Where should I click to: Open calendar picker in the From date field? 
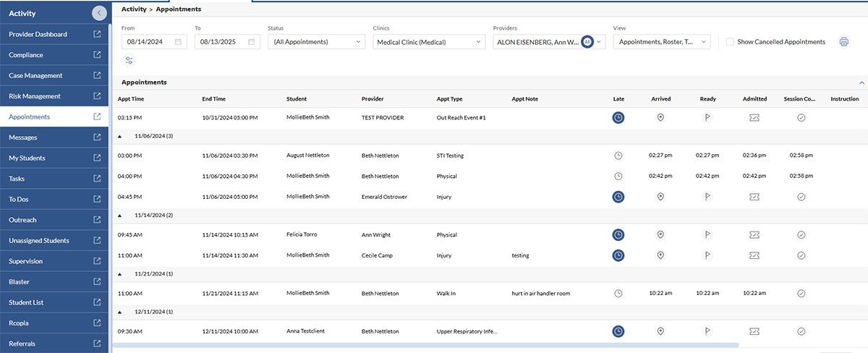pos(178,42)
